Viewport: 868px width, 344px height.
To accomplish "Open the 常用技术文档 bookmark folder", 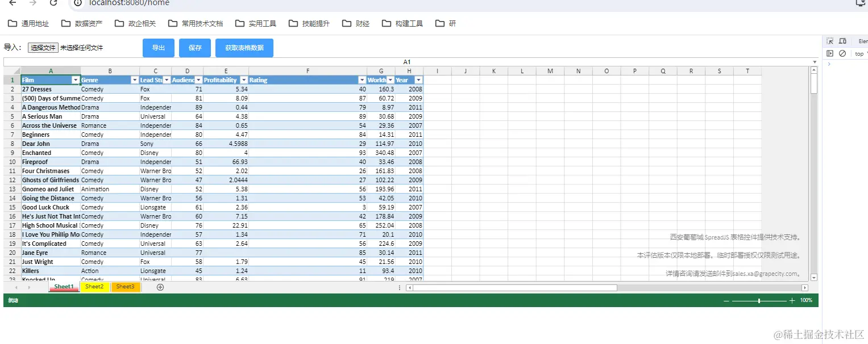I will coord(196,23).
